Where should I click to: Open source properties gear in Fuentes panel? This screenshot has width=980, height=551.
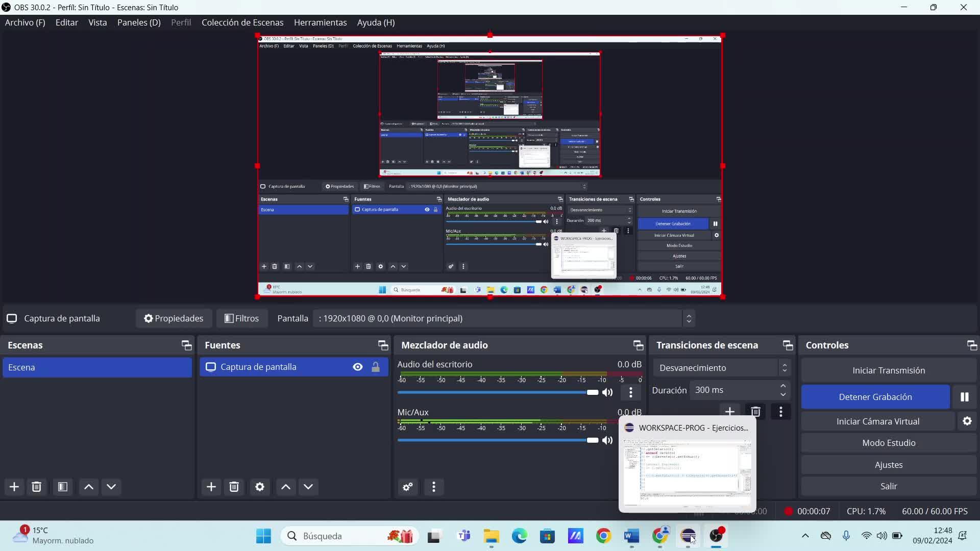pos(259,487)
